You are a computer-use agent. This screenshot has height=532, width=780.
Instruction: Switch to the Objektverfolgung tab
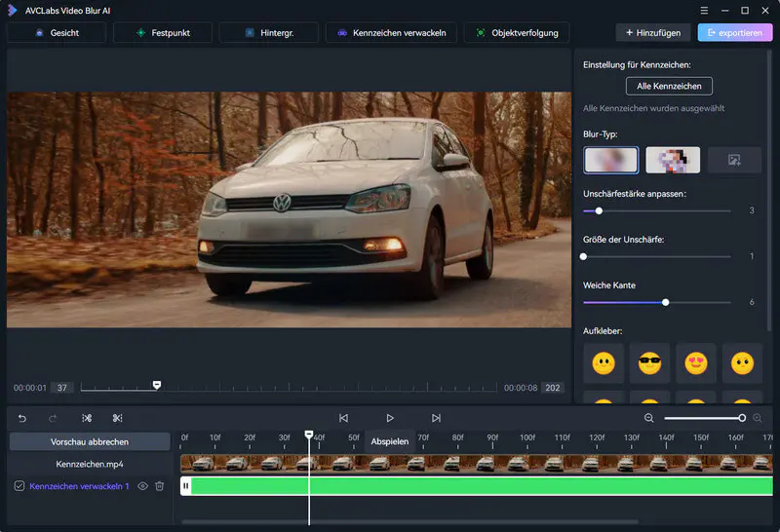point(517,33)
